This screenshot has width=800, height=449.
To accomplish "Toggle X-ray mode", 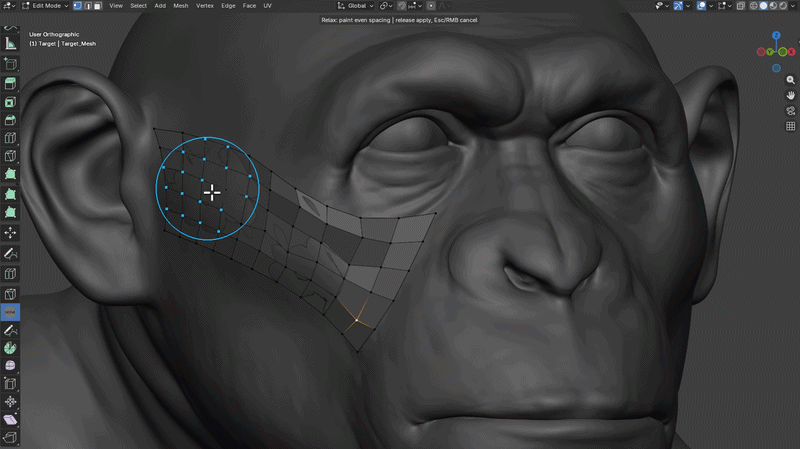I will click(741, 6).
